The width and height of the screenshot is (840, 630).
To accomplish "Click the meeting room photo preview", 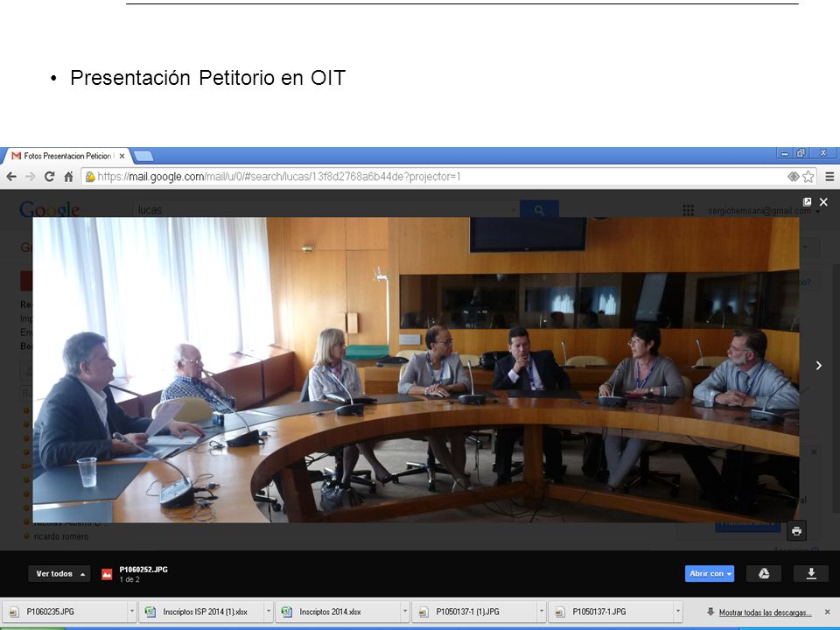I will point(416,369).
